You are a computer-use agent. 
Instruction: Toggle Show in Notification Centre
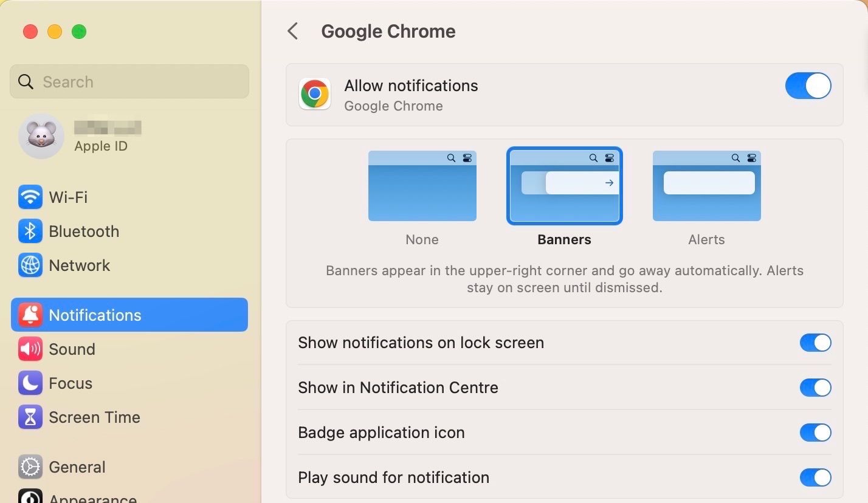tap(815, 388)
